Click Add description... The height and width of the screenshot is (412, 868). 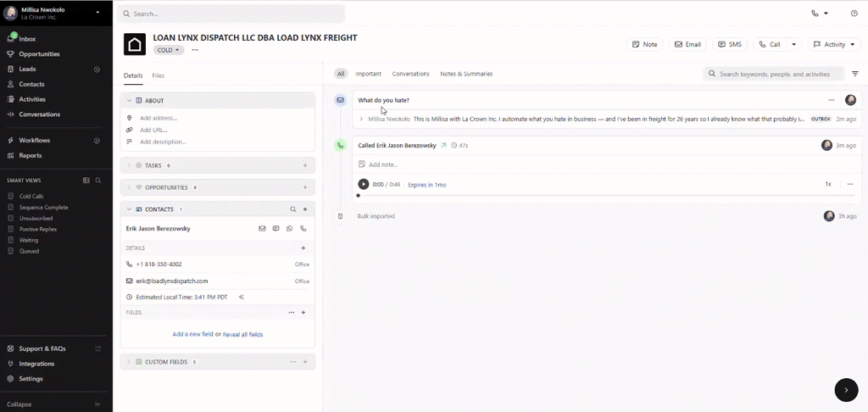[x=163, y=142]
